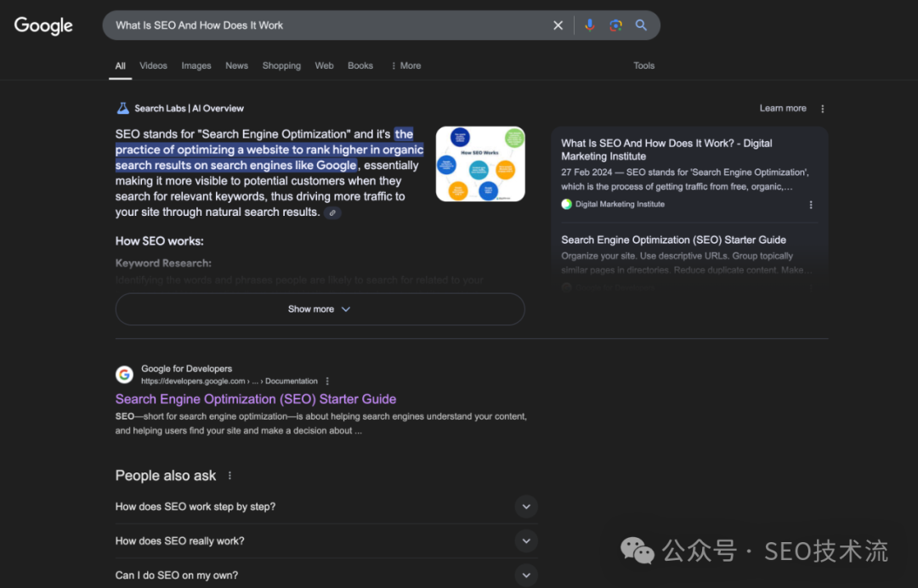Screen dimensions: 918x588
Task: Open the More search filters dropdown
Action: point(405,65)
